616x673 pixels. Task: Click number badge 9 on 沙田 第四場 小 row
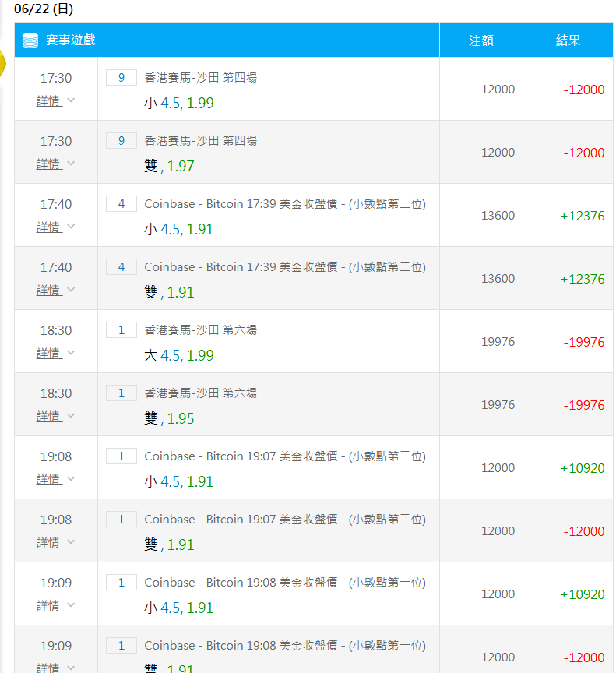click(121, 78)
